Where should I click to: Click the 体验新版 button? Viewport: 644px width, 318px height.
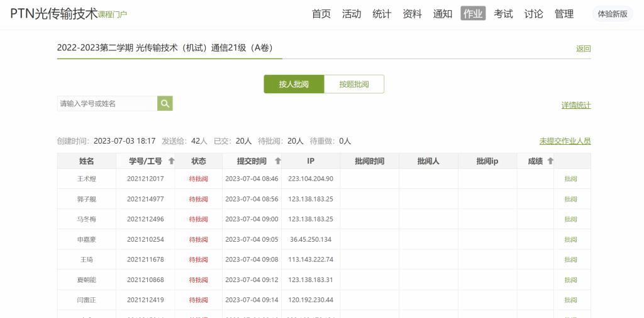[613, 14]
